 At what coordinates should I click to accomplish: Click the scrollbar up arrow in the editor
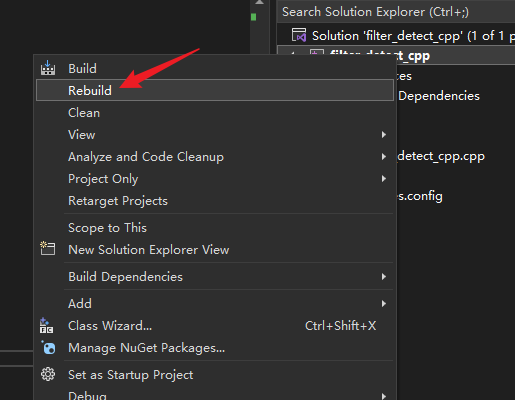tap(259, 2)
